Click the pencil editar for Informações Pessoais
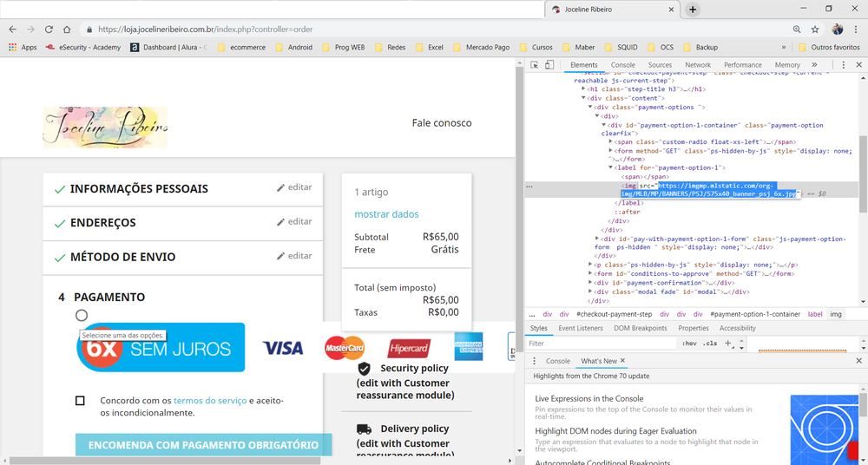The width and height of the screenshot is (868, 465). tap(294, 187)
